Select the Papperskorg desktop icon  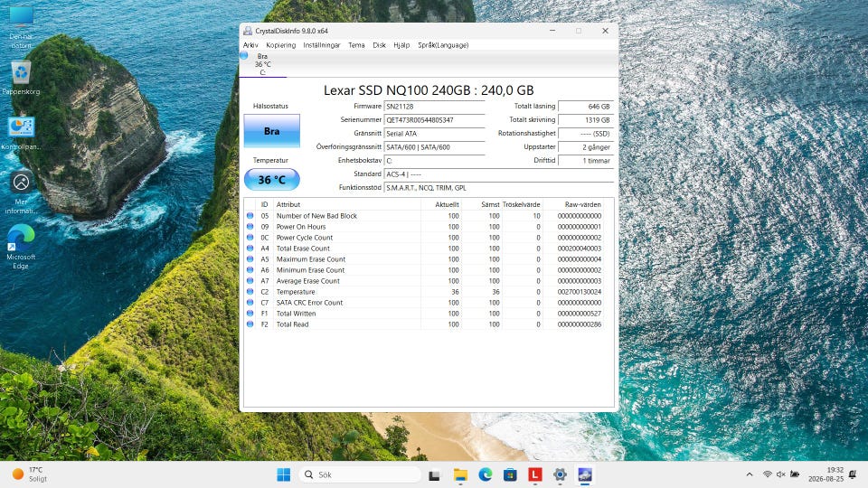(21, 78)
